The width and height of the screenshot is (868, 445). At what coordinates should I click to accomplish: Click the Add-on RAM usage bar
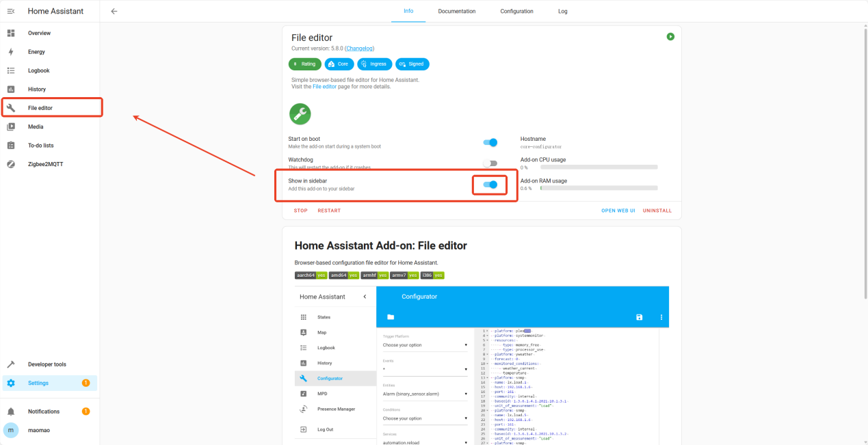click(x=599, y=188)
